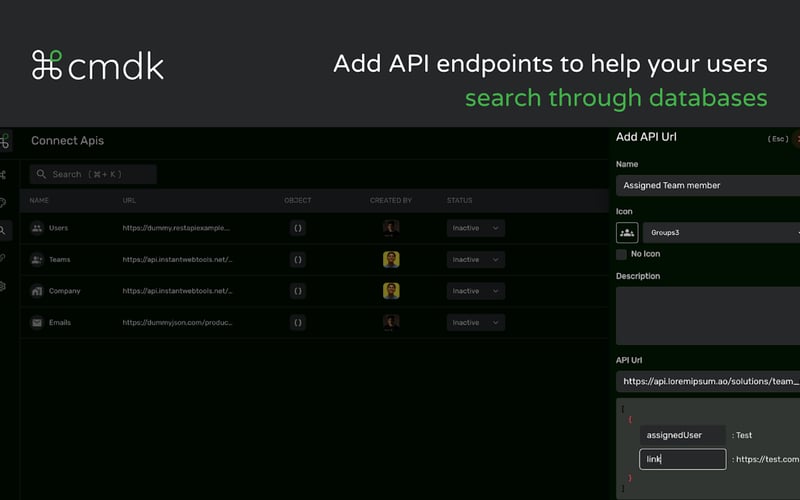The width and height of the screenshot is (800, 500).
Task: Expand the Groups3 icon selector dropdown
Action: coord(721,233)
